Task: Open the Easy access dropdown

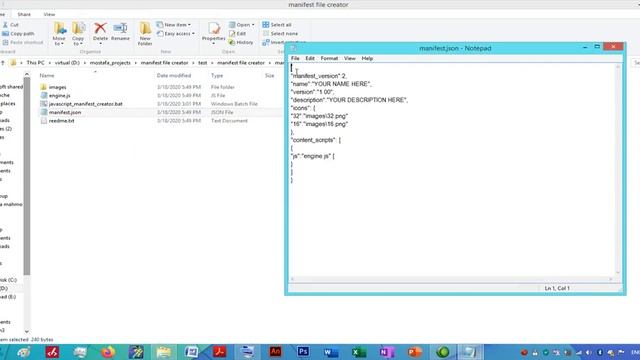Action: point(176,33)
